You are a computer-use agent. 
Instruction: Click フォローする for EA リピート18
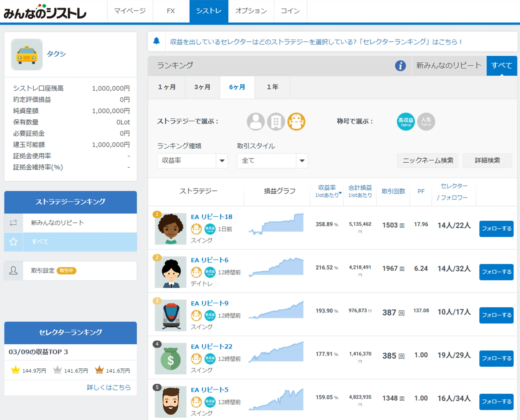(x=496, y=229)
